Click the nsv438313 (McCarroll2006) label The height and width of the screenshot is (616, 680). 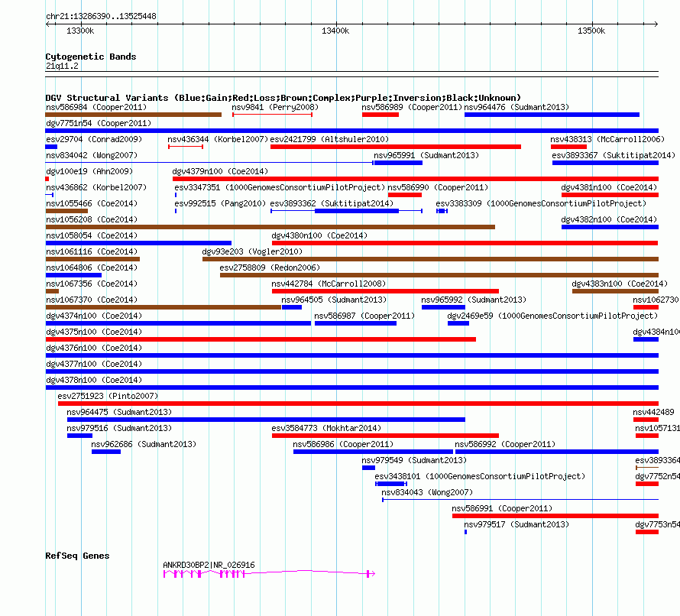(607, 139)
